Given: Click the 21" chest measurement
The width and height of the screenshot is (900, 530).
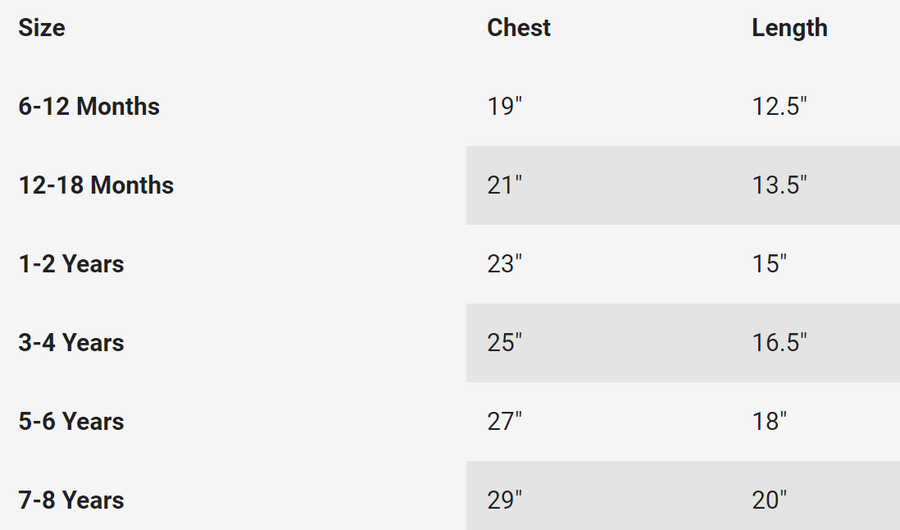Looking at the screenshot, I should pos(505,185).
